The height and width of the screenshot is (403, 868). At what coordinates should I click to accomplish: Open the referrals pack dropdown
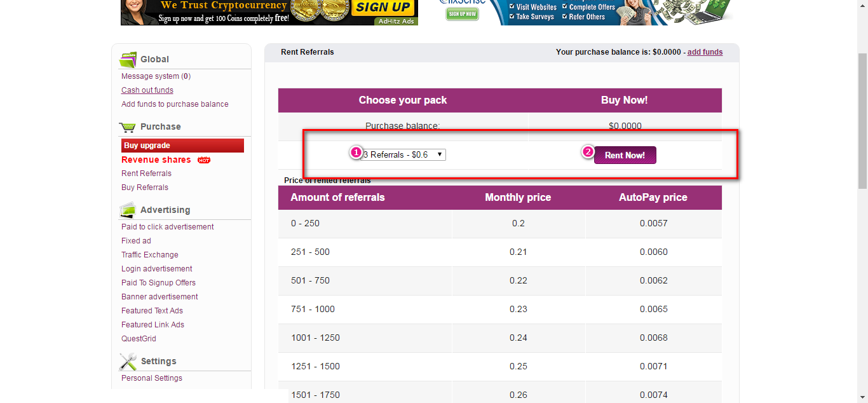pos(404,154)
